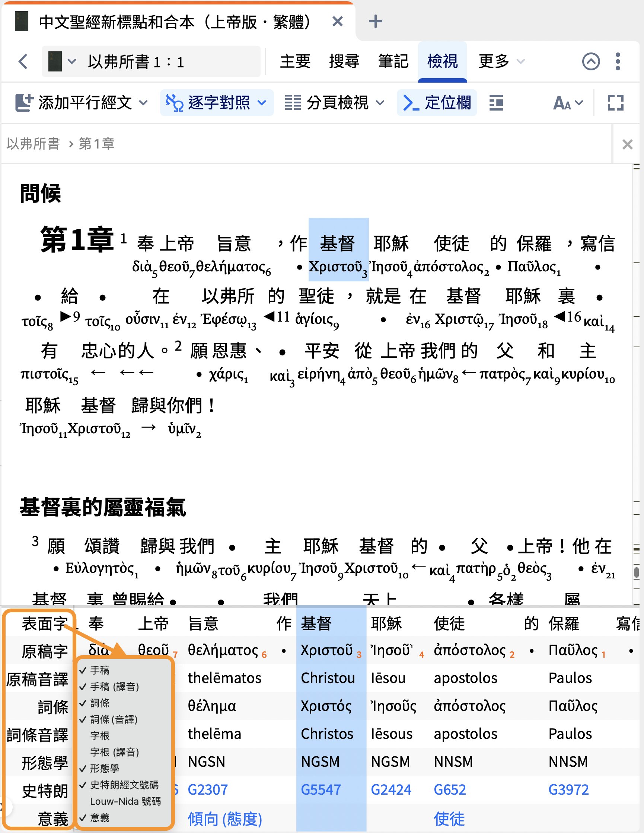This screenshot has height=833, width=644.
Task: Click the 形態學 row label
Action: click(x=45, y=763)
